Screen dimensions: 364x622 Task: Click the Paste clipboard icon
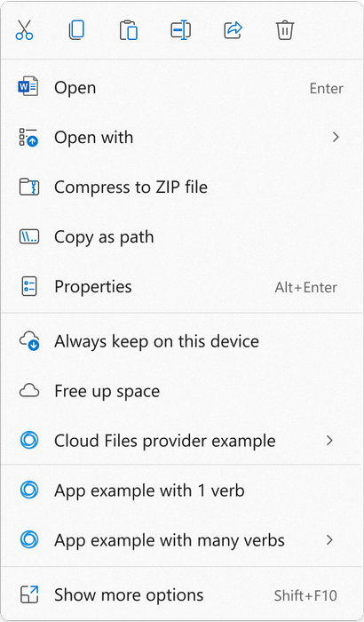[x=129, y=30]
